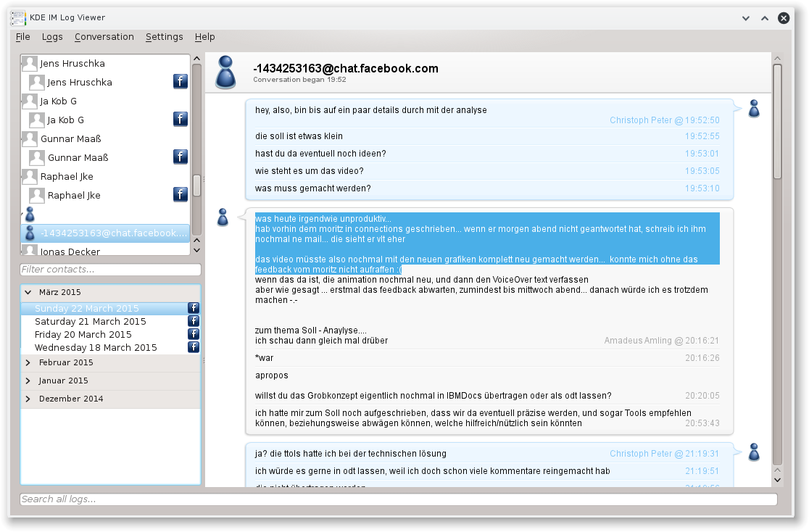Click the contact list scrollbar thumb
The height and width of the screenshot is (532, 809).
pos(196,186)
